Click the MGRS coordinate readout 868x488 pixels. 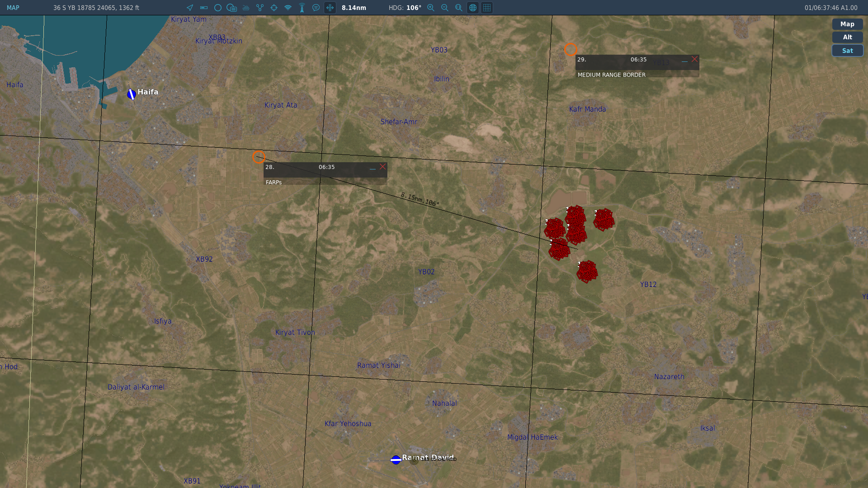96,8
